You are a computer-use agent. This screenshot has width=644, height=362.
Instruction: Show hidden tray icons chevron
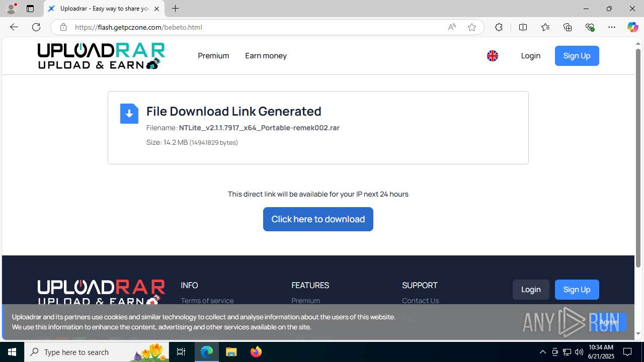[x=542, y=352]
